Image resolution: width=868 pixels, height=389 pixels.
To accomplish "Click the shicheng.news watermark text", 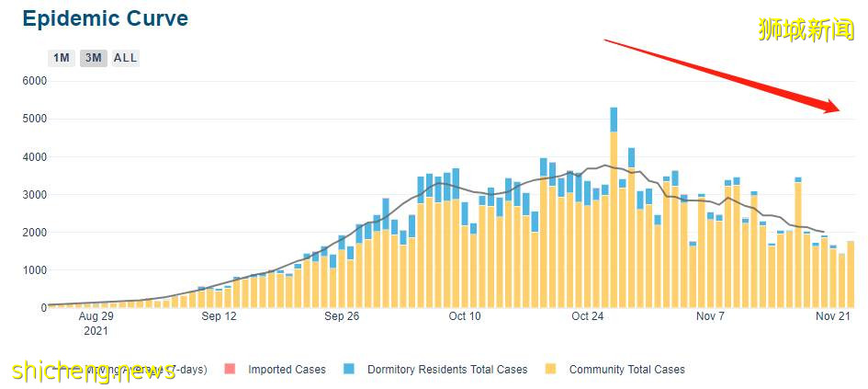I will point(92,369).
